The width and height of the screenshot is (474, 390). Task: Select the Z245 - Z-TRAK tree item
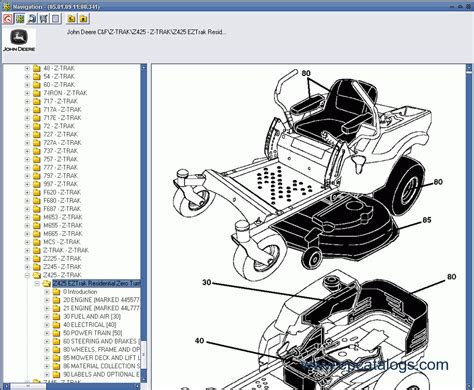coord(62,267)
